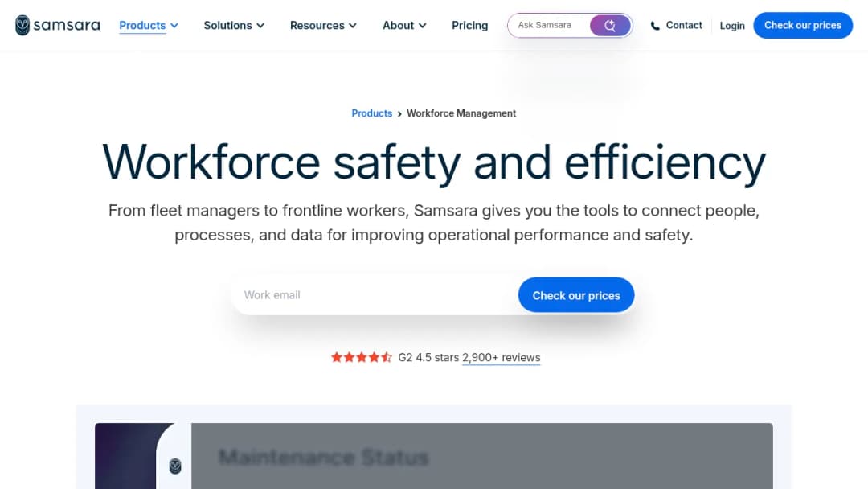The image size is (868, 489).
Task: Click the Ask Samsara purple search icon
Action: [610, 26]
